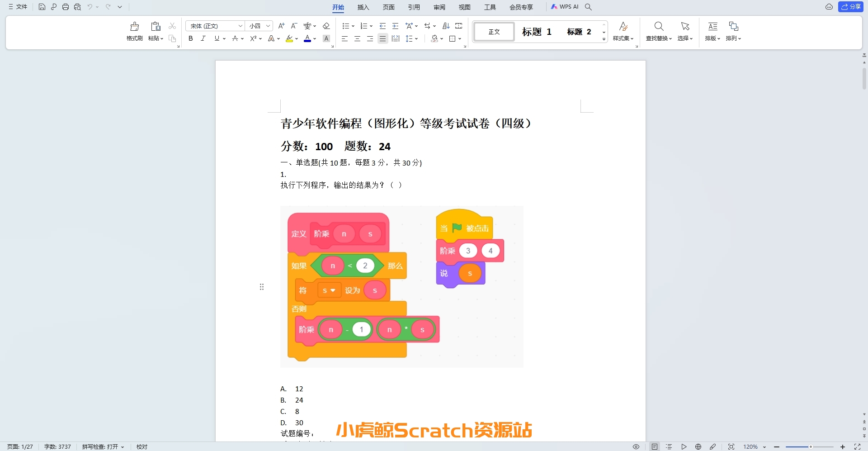This screenshot has height=451, width=868.
Task: Toggle Justify alignment button
Action: tap(382, 39)
